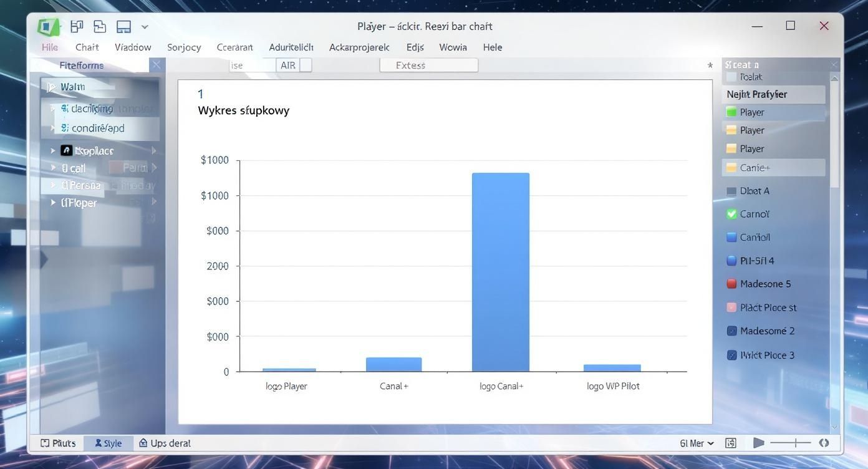Viewport: 868px width, 469px height.
Task: Click the angle-brackets icon at status bar end
Action: point(824,443)
